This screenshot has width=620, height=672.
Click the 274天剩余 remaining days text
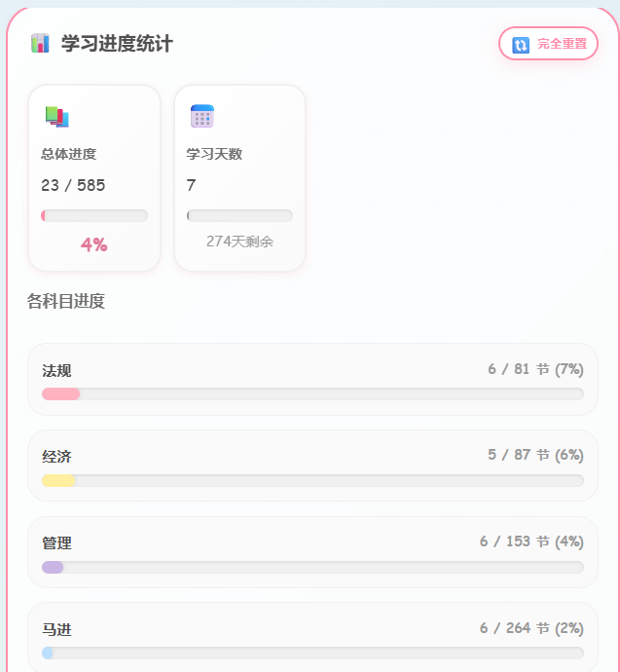pos(239,241)
